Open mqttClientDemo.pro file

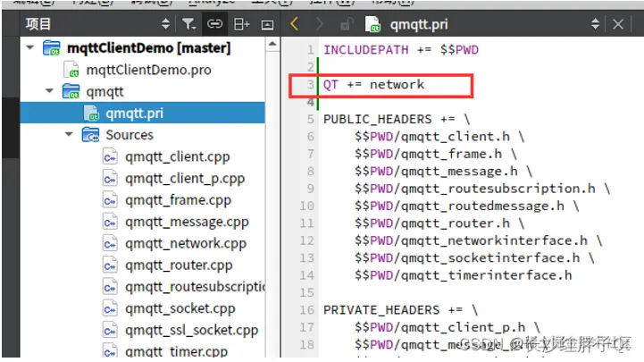(148, 70)
